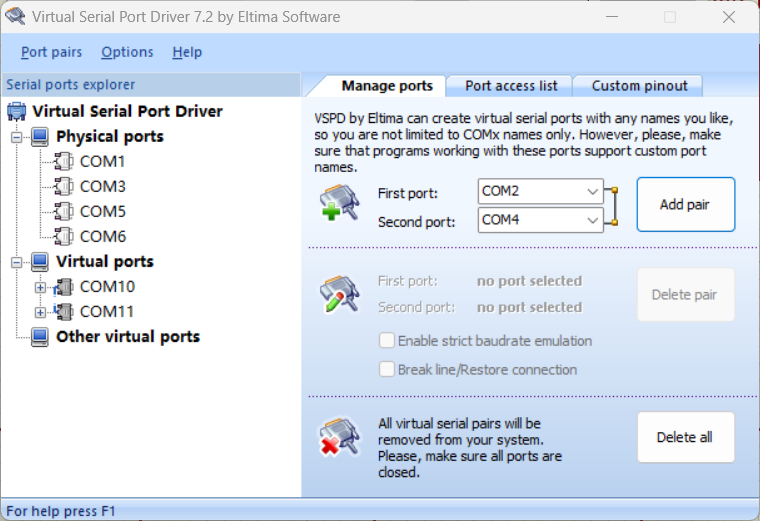Image resolution: width=760 pixels, height=521 pixels.
Task: Switch to the Port access list tab
Action: click(511, 86)
